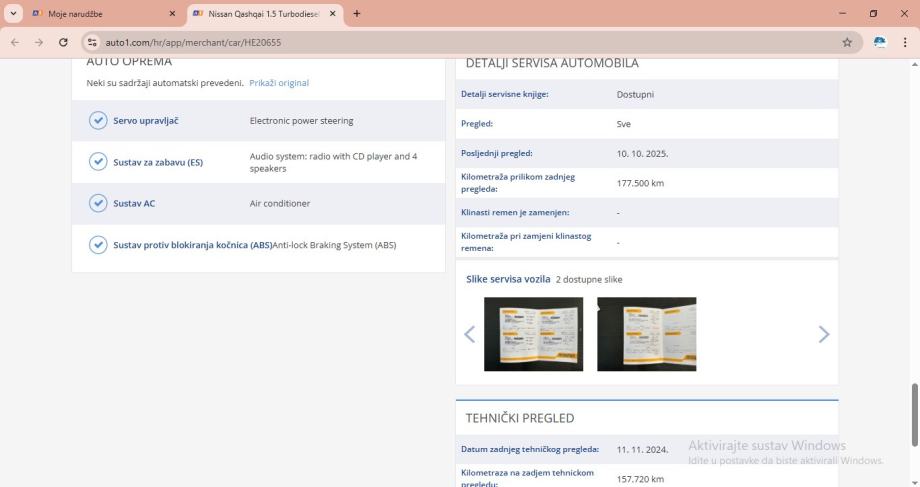Bookmark this page with the star icon

tap(847, 42)
